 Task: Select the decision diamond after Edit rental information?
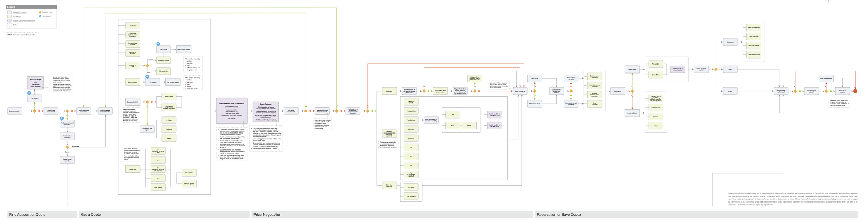tap(306, 111)
